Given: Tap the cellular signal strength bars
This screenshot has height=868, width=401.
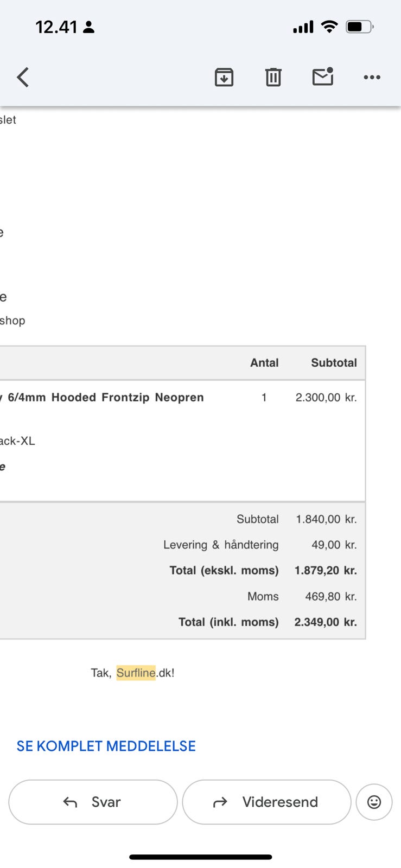Looking at the screenshot, I should [303, 27].
